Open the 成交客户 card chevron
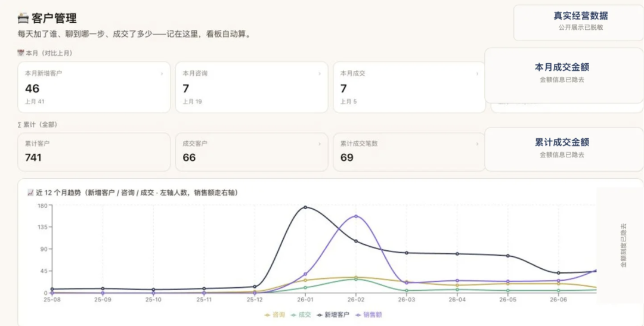Viewport: 644px width, 326px height. click(320, 144)
